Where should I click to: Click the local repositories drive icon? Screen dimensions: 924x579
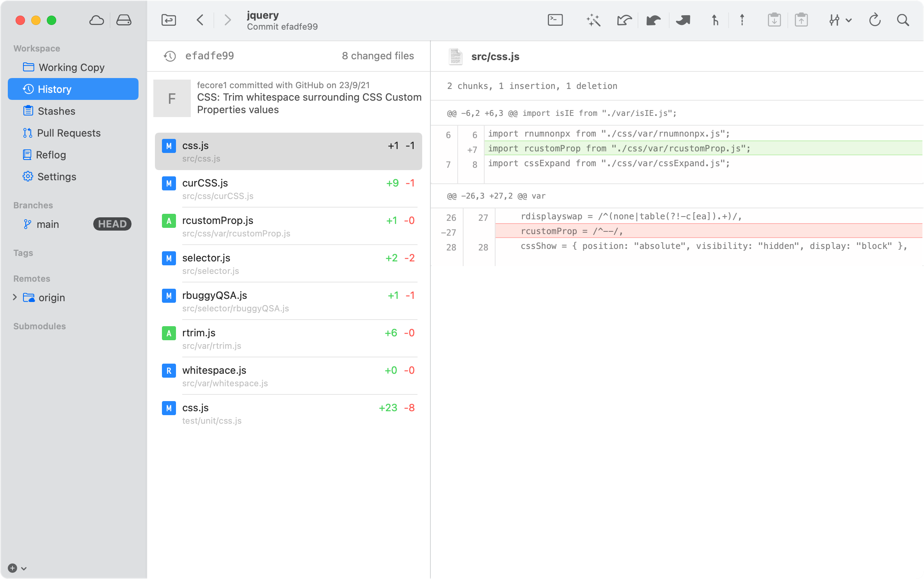[124, 20]
